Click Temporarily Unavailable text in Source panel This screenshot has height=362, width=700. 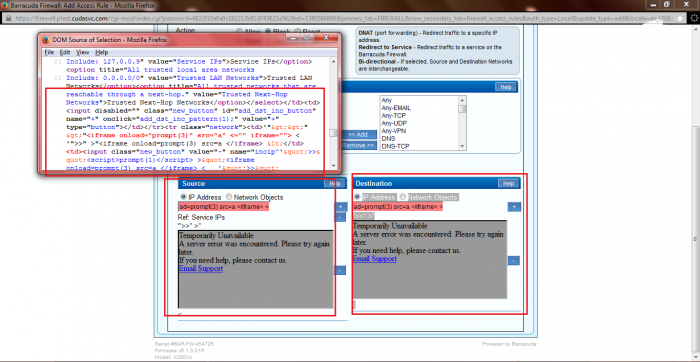coord(216,235)
